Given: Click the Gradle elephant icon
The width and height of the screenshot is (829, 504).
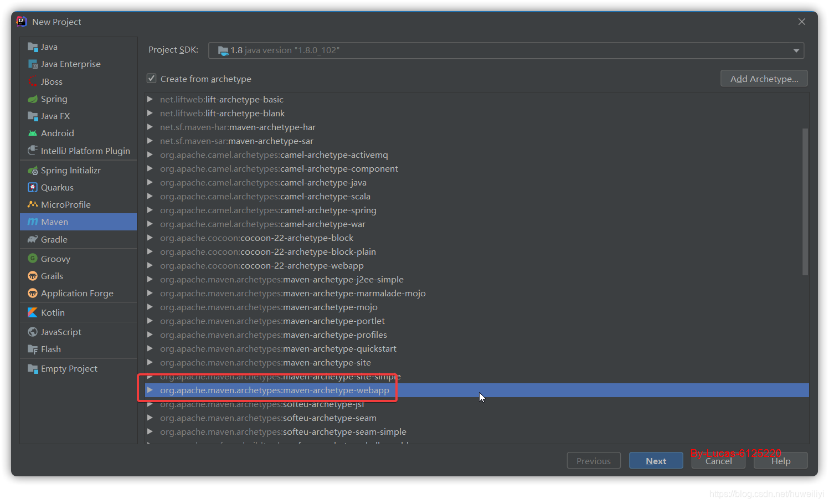Looking at the screenshot, I should click(x=33, y=239).
